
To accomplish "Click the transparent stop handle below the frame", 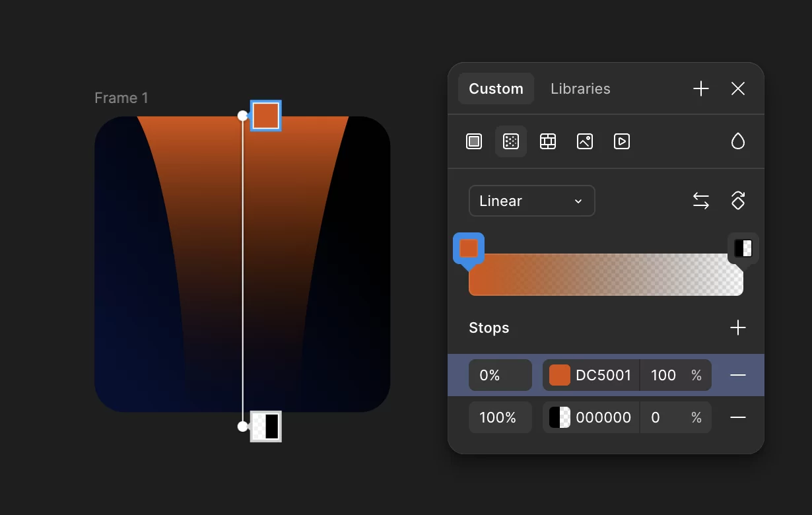I will tap(266, 427).
